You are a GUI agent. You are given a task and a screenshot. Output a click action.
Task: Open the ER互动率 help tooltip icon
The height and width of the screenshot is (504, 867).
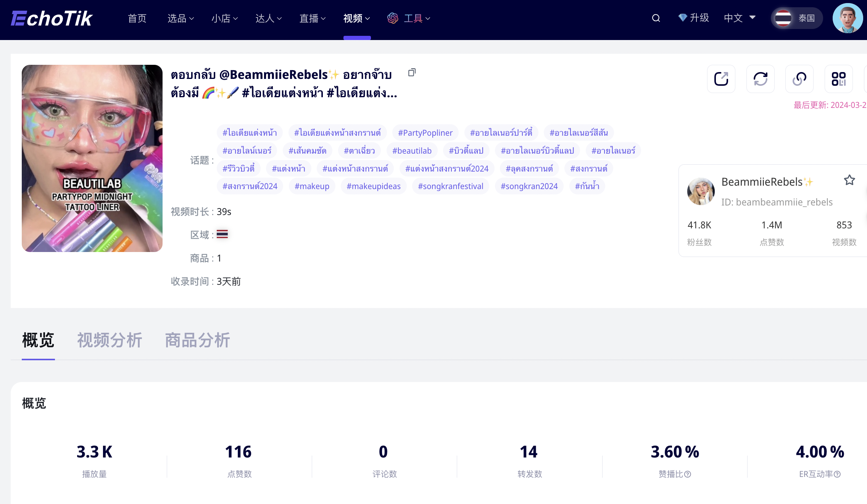837,474
